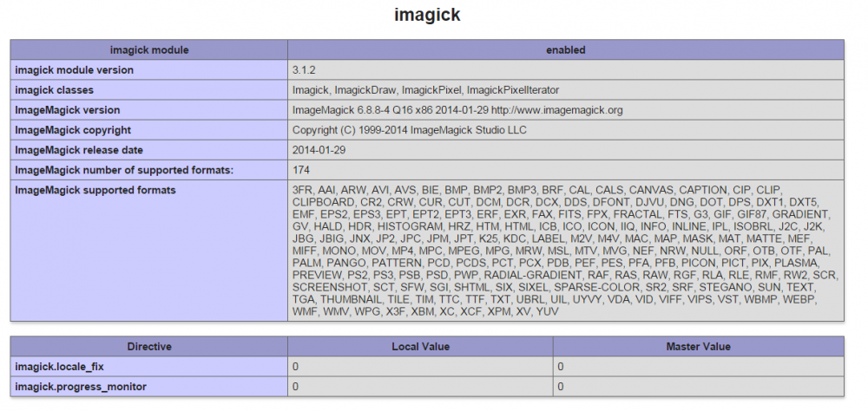Click the 'ImageMagick copyright' row label
The width and height of the screenshot is (868, 411).
coord(73,130)
